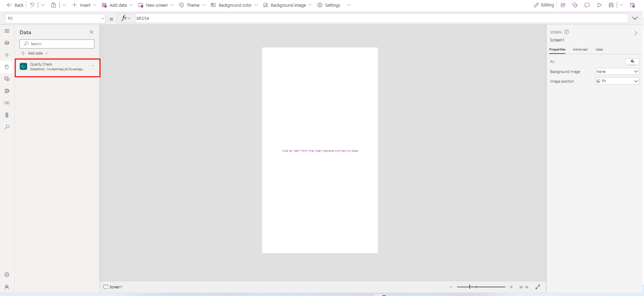Image resolution: width=644 pixels, height=296 pixels.
Task: Open the Background image dropdown set to None
Action: 617,71
